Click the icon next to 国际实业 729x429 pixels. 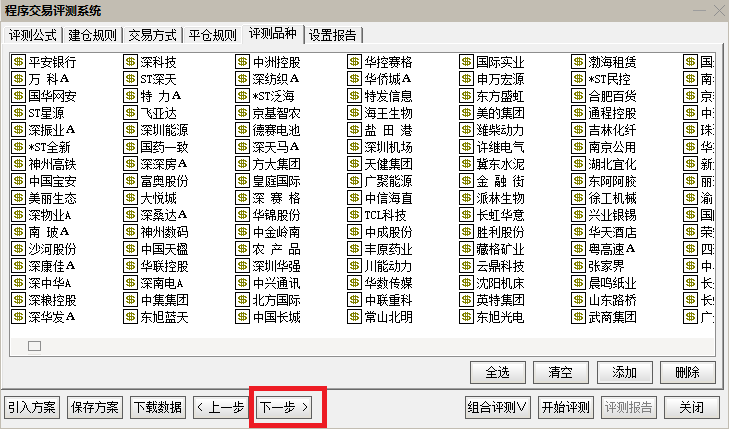(467, 62)
